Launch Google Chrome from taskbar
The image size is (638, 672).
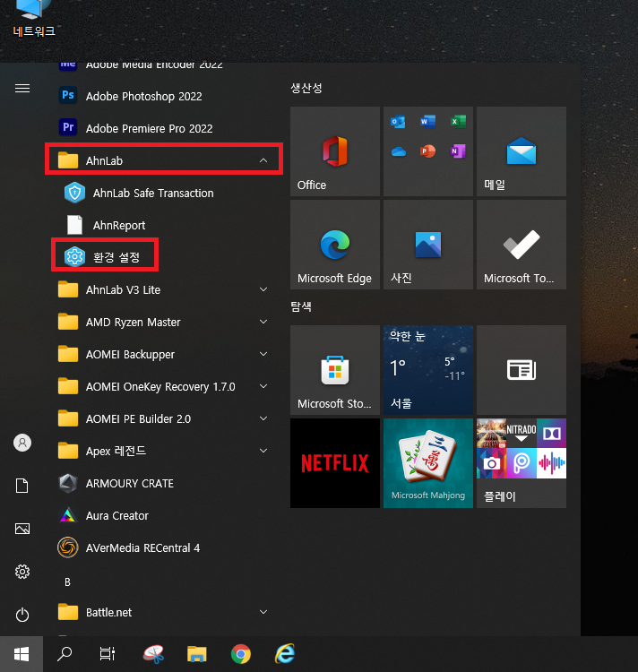[241, 654]
